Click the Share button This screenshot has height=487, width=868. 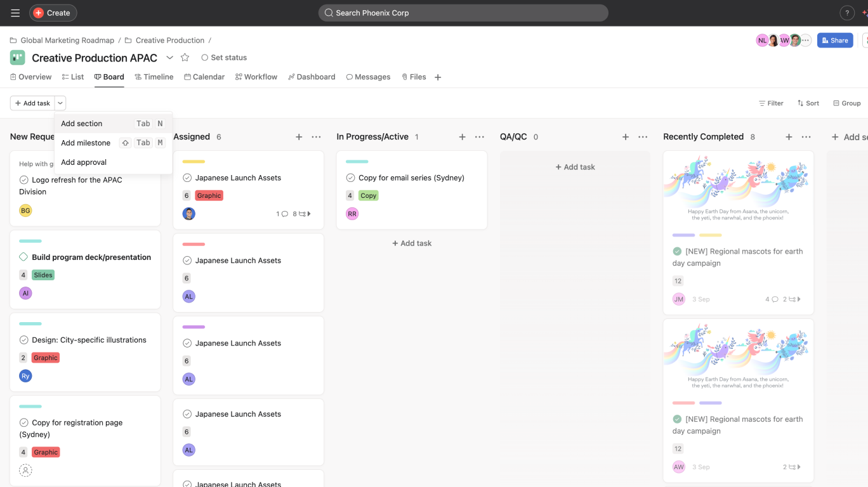pos(835,40)
